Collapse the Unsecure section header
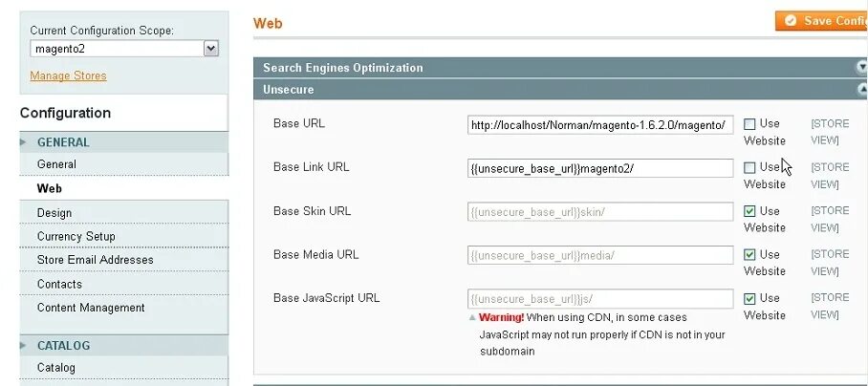Viewport: 868px width, 386px height. pos(560,90)
